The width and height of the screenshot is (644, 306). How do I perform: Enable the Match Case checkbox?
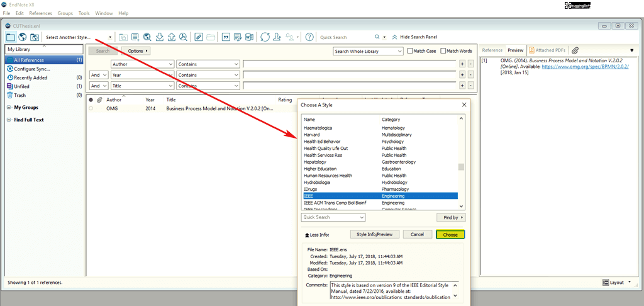pos(410,51)
